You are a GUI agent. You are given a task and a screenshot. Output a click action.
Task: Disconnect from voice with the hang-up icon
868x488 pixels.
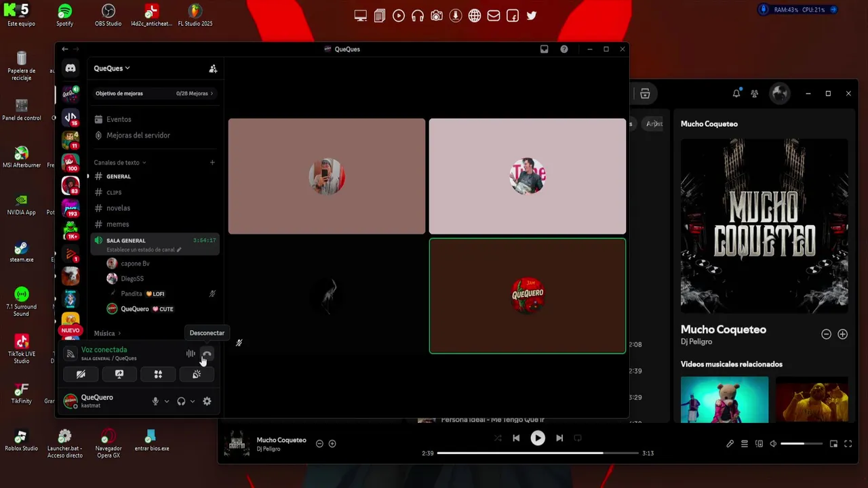click(207, 354)
